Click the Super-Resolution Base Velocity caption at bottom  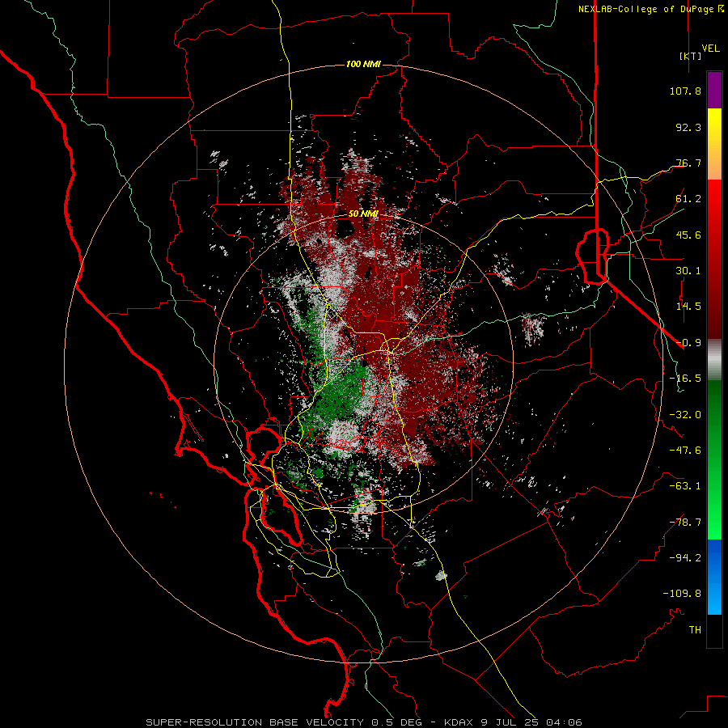pyautogui.click(x=364, y=722)
